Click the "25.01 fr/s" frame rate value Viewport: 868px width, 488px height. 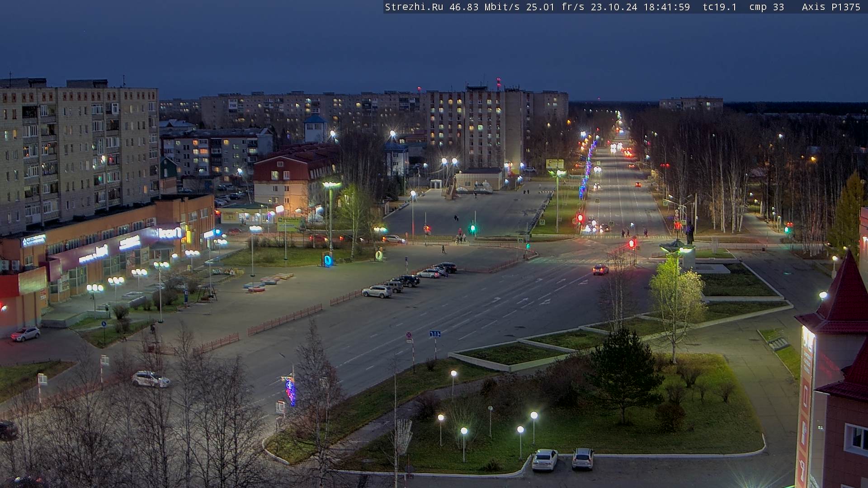(x=555, y=7)
